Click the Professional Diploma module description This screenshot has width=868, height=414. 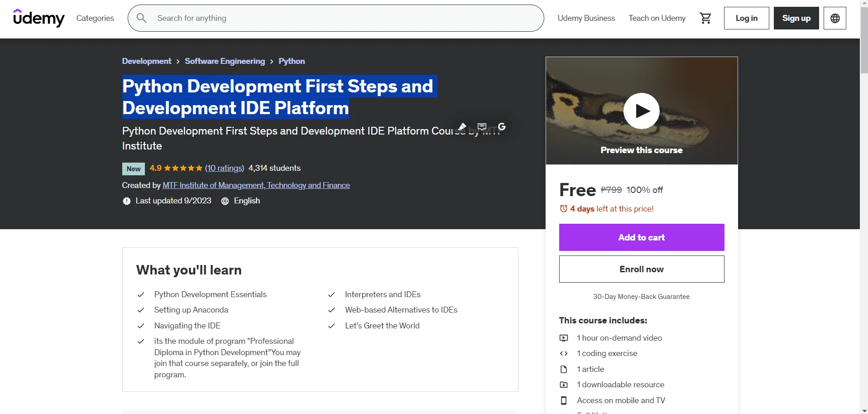tap(227, 358)
